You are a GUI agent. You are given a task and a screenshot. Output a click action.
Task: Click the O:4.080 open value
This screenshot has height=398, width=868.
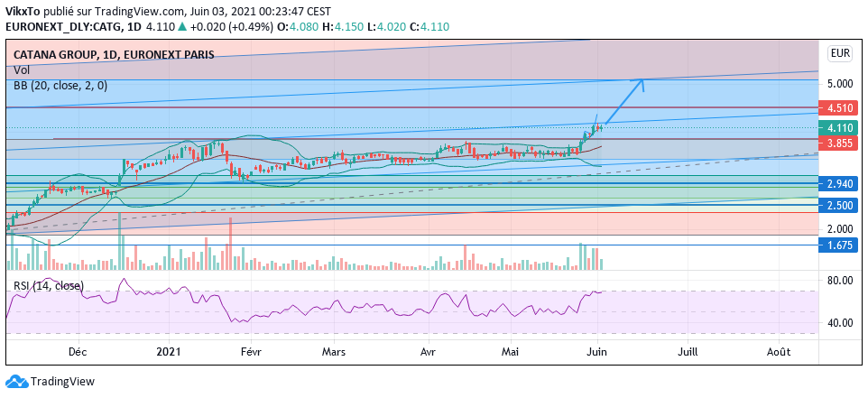299,26
